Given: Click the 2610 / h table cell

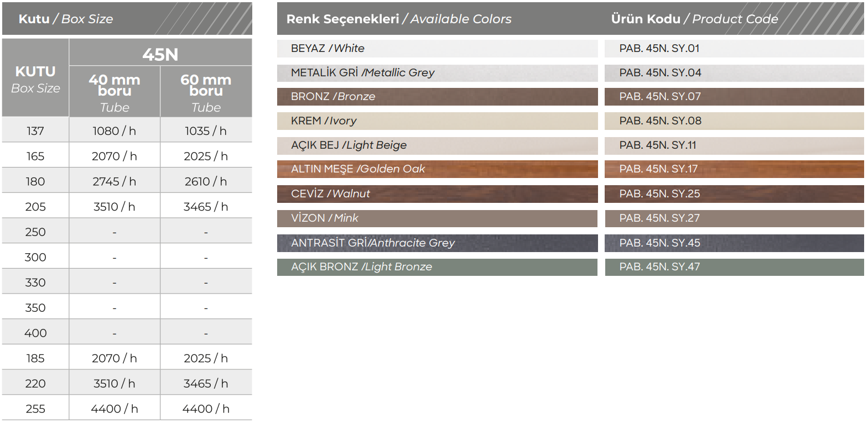Looking at the screenshot, I should (206, 181).
